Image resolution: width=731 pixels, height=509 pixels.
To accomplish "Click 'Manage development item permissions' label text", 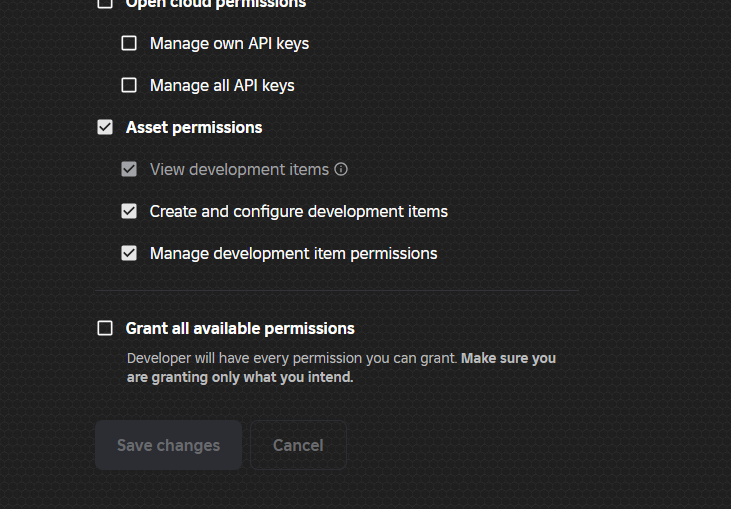I will (293, 253).
